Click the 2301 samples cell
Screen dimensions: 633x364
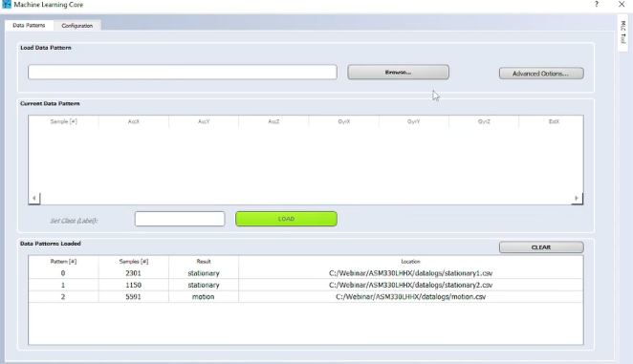134,273
